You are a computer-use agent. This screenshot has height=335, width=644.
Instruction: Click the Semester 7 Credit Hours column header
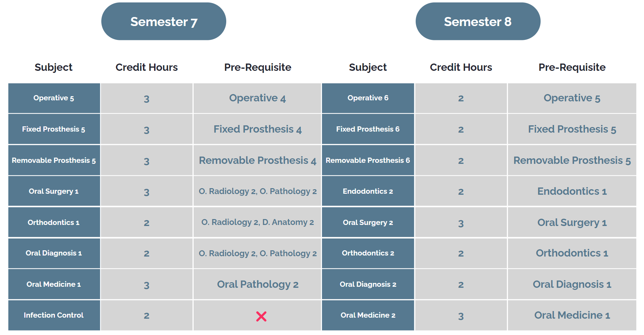tap(146, 67)
